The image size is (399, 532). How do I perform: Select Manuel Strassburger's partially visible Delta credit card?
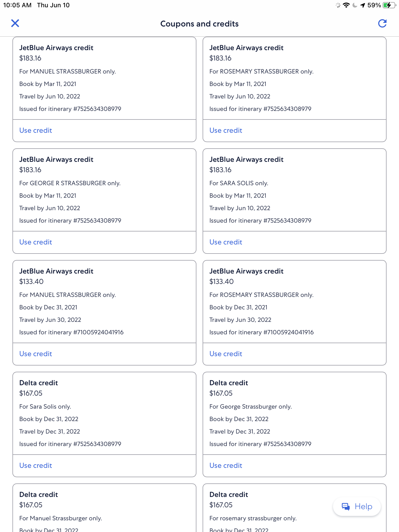tap(104, 509)
